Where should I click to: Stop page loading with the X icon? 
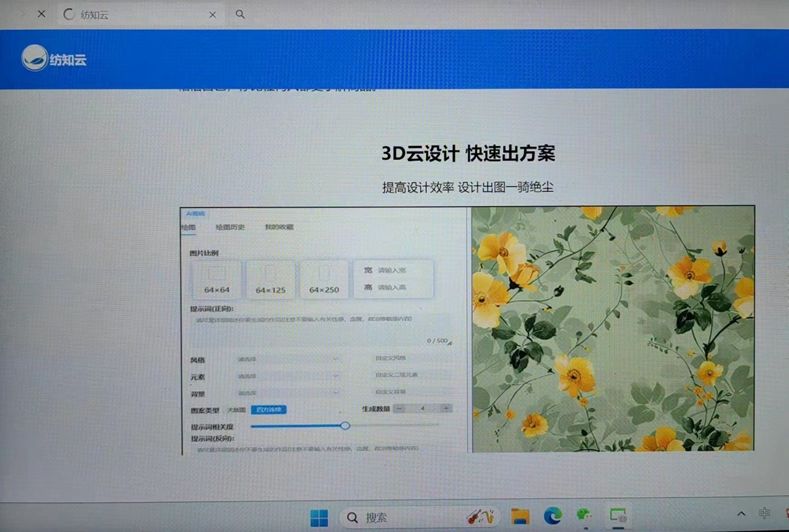[41, 14]
